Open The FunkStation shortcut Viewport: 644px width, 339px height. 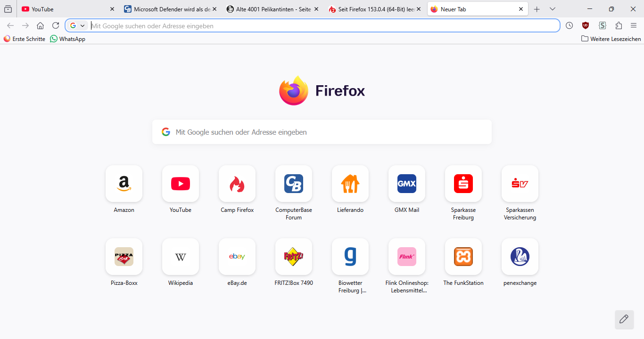463,257
